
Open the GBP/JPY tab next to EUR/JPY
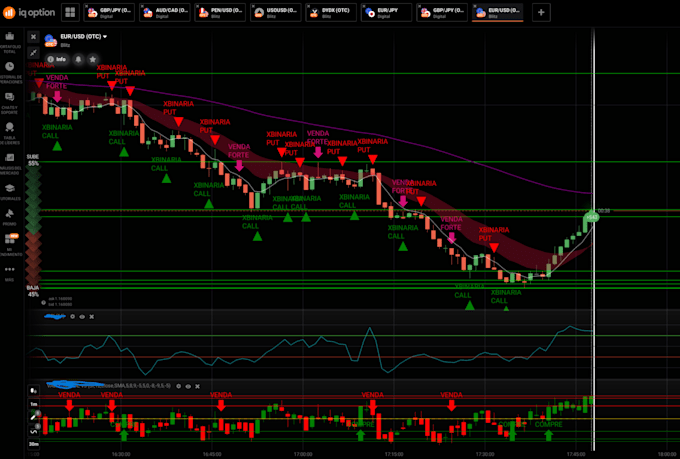(x=442, y=13)
